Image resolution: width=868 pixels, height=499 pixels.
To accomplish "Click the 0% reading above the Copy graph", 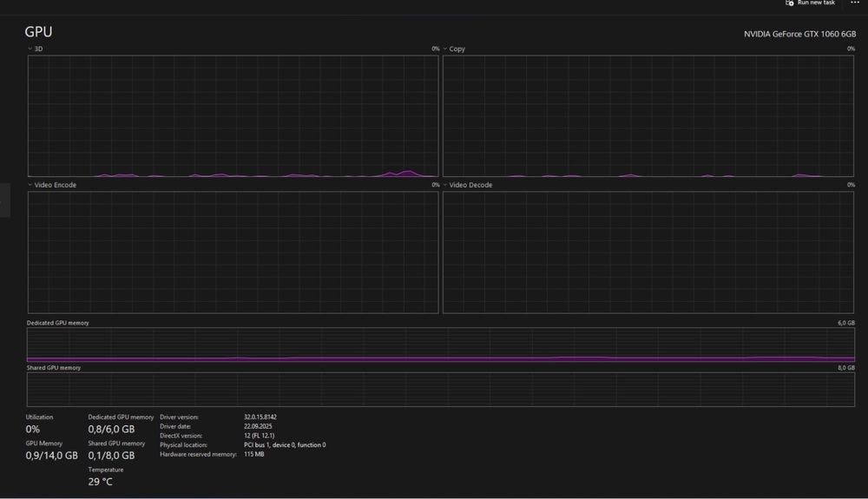I will tap(851, 49).
